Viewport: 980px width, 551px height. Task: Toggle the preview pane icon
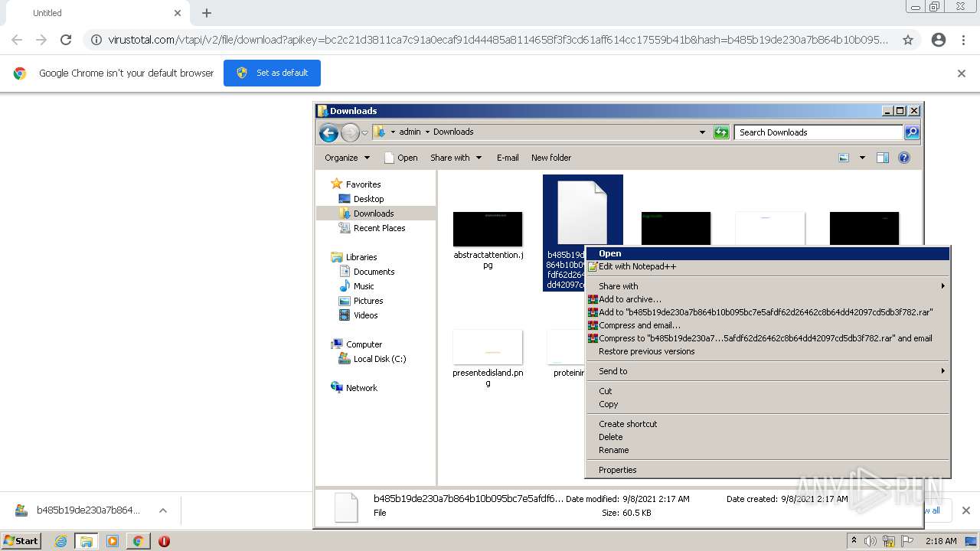(883, 158)
